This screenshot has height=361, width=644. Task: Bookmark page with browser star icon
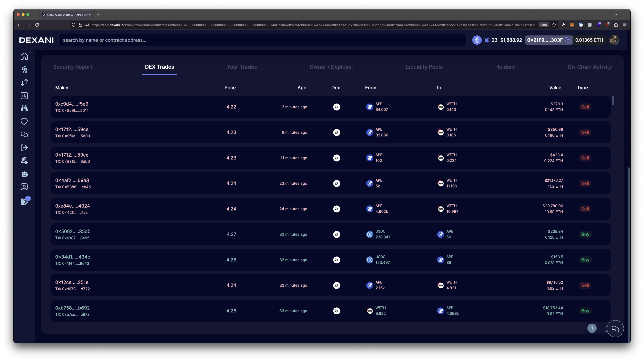554,25
